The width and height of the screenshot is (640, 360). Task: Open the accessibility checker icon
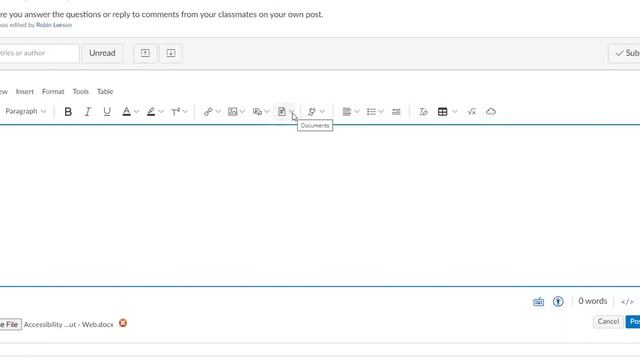point(558,301)
